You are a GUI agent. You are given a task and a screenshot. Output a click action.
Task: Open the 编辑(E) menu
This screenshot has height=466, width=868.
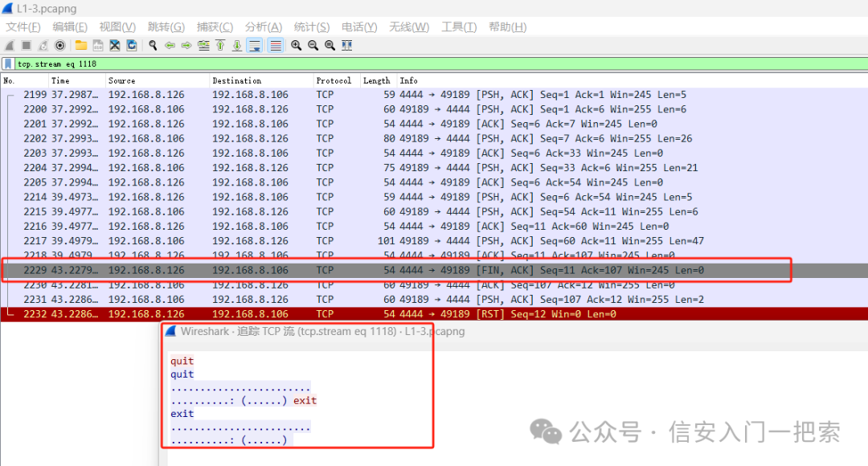(x=70, y=27)
